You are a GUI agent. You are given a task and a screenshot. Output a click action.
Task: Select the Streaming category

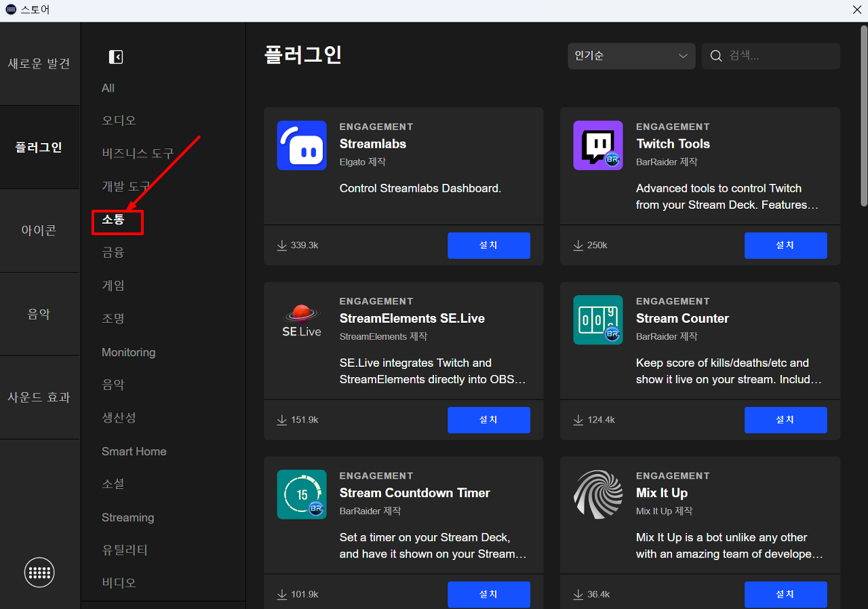coord(128,517)
